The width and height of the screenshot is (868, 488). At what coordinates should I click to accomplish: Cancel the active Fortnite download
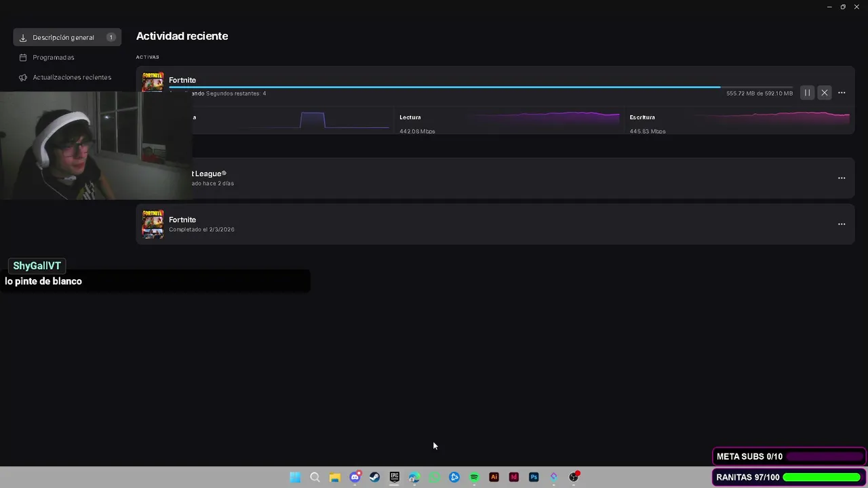[x=825, y=93]
